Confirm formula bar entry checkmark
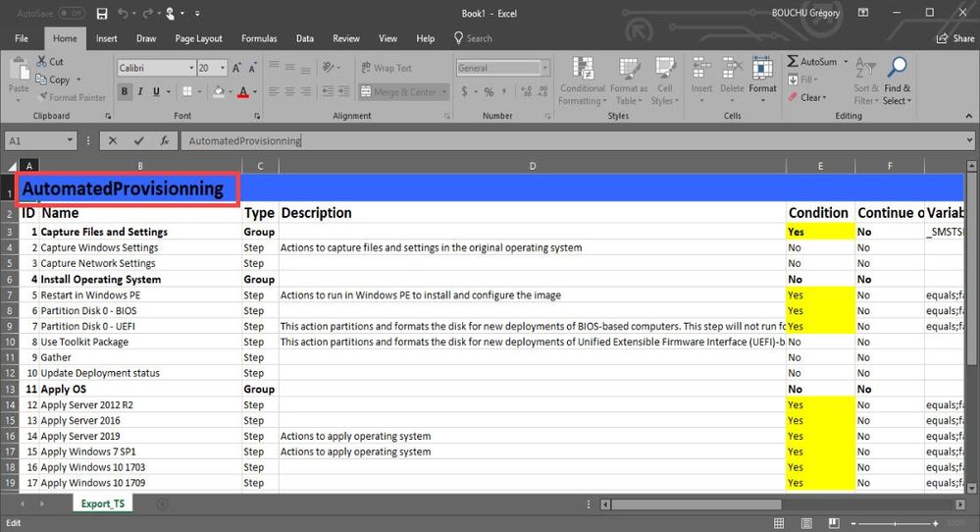Image resolution: width=980 pixels, height=532 pixels. coord(138,140)
